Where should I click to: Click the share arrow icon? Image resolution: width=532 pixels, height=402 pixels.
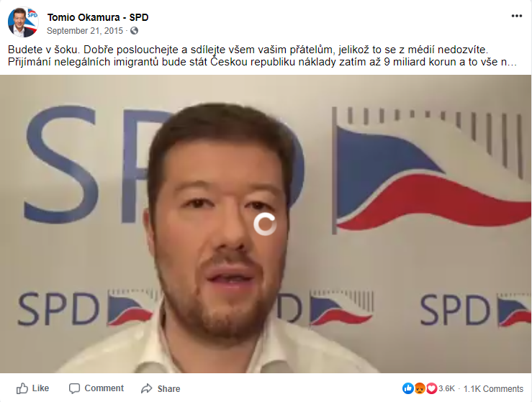click(x=147, y=388)
